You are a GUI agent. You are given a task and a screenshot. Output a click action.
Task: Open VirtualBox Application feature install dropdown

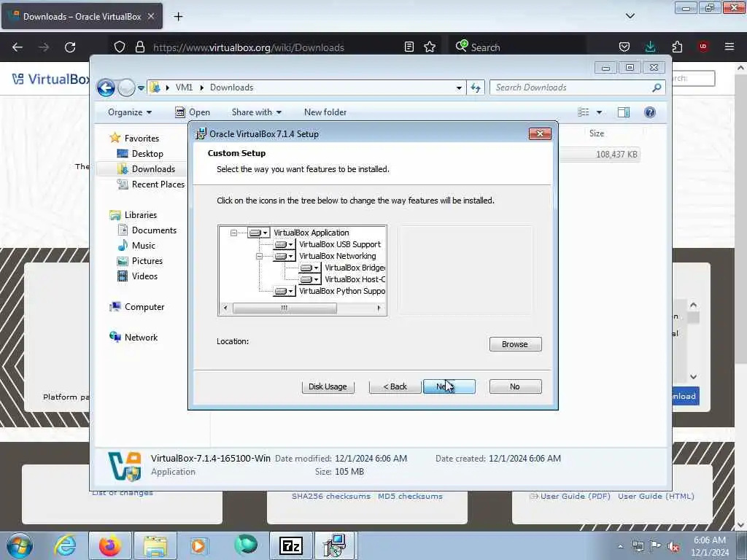coord(259,233)
